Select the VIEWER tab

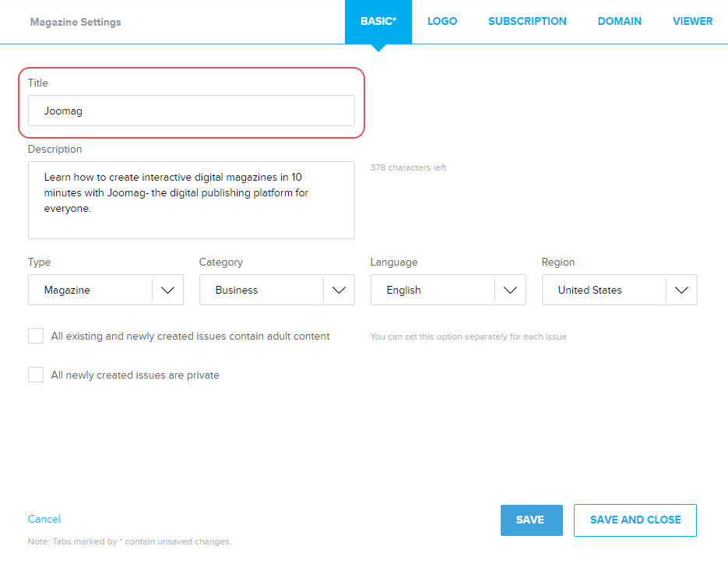coord(692,21)
